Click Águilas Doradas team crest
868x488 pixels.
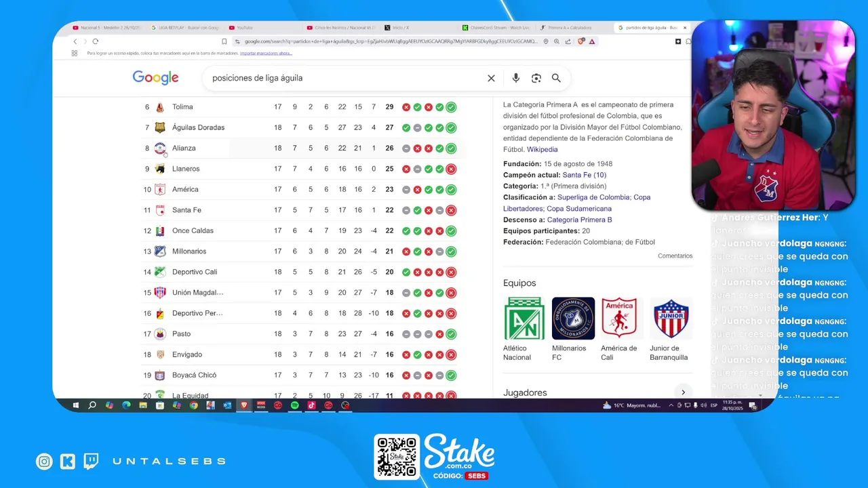tap(160, 127)
